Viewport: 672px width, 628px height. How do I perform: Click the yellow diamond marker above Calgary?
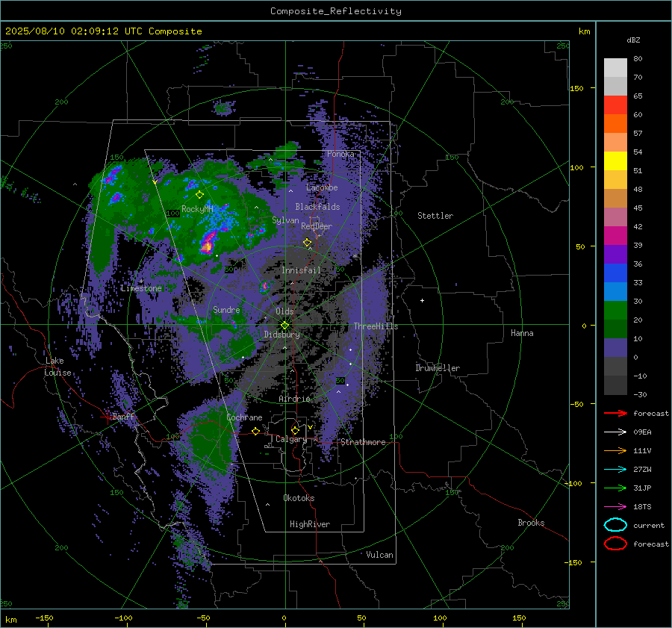[295, 430]
